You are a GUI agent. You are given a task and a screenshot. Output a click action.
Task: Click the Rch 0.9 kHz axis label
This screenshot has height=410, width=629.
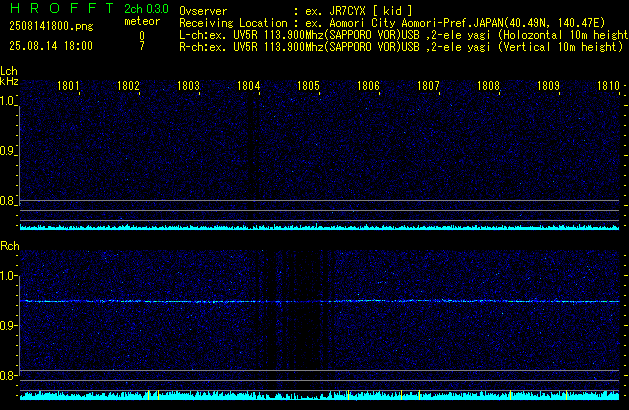(7, 325)
